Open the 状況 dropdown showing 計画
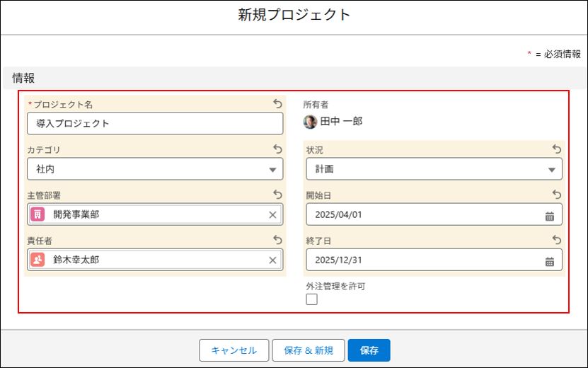This screenshot has width=588, height=368. coord(433,169)
